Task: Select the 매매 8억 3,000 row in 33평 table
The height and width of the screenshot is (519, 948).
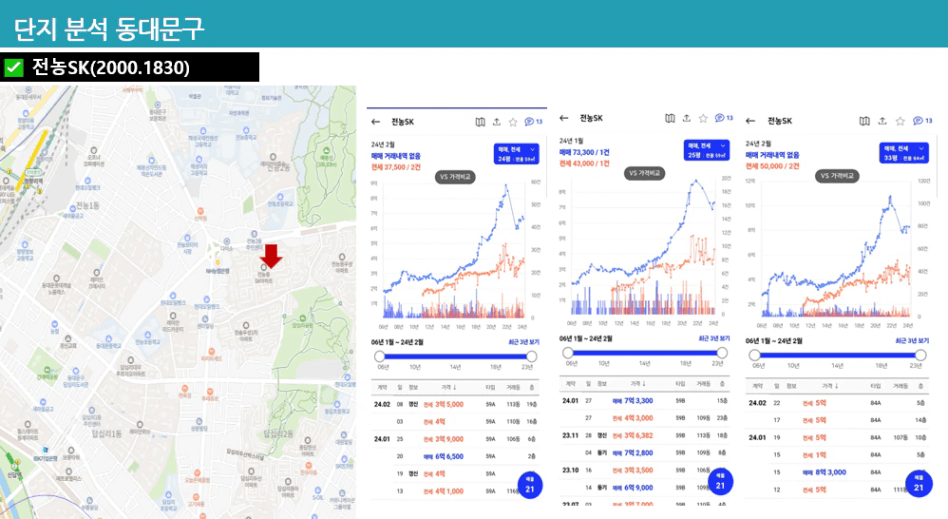Action: (x=837, y=472)
